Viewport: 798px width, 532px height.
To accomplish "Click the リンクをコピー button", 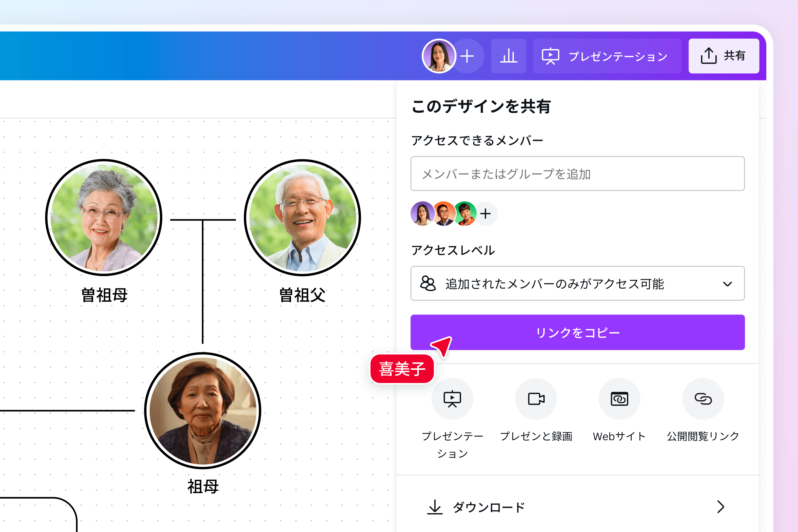I will point(578,332).
